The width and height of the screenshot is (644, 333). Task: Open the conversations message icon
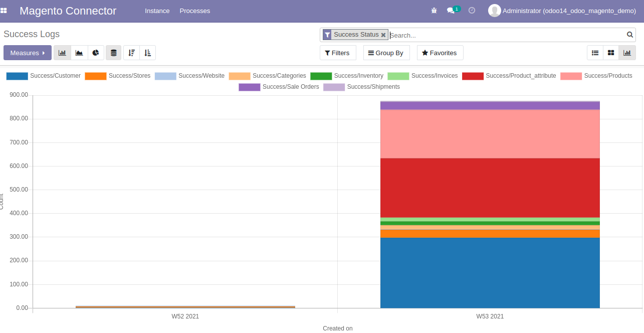pyautogui.click(x=451, y=11)
